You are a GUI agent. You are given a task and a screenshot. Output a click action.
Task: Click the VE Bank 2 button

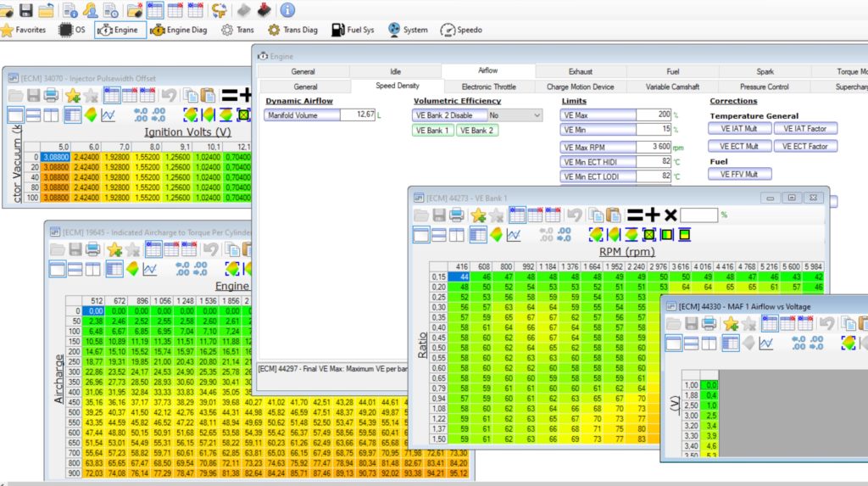(477, 131)
